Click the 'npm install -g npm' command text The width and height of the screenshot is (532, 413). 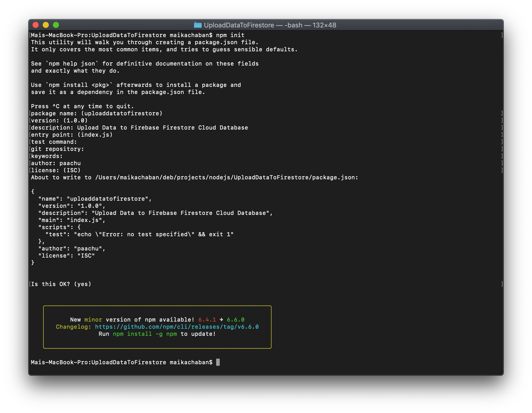click(145, 334)
